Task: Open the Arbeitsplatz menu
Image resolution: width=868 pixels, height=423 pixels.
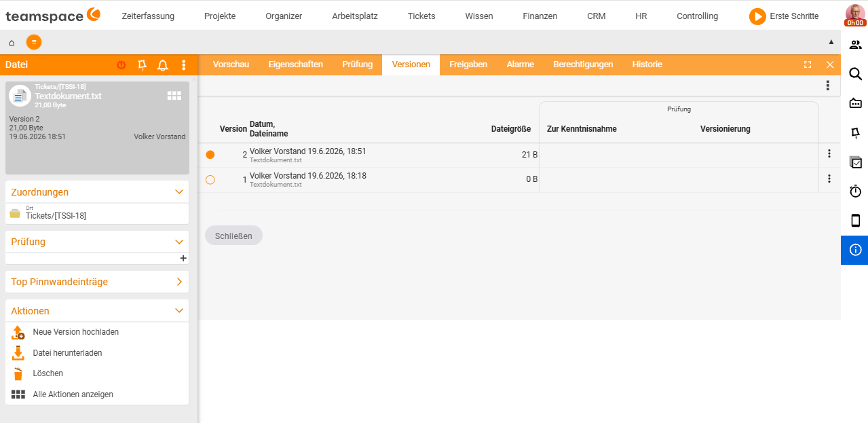Action: 355,16
